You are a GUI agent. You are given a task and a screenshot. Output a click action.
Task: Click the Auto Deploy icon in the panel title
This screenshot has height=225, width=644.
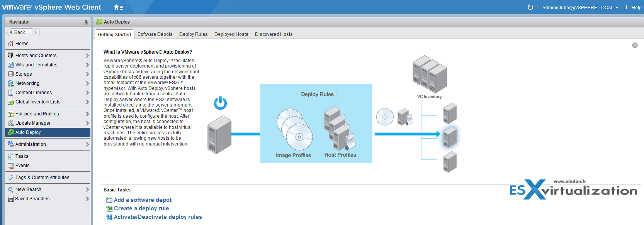pyautogui.click(x=99, y=22)
